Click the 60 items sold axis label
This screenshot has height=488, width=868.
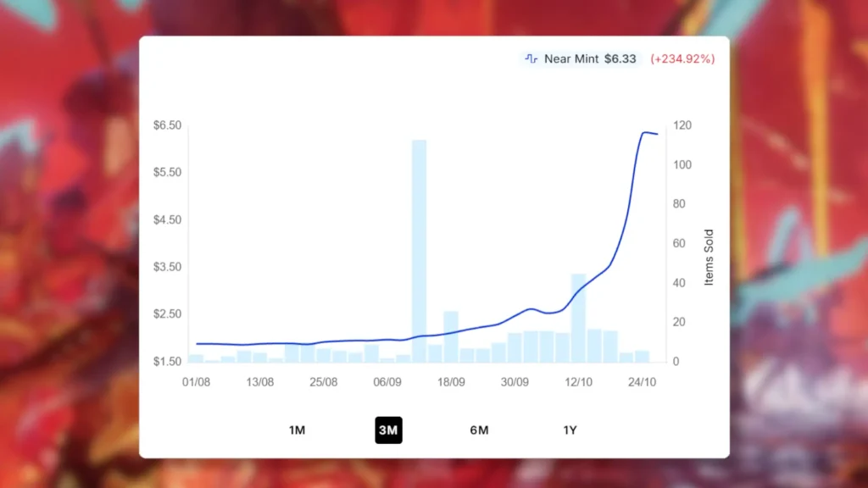point(679,243)
